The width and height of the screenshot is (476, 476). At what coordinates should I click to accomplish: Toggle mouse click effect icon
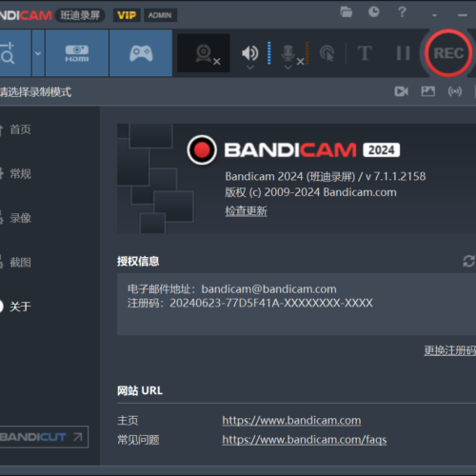(x=327, y=53)
